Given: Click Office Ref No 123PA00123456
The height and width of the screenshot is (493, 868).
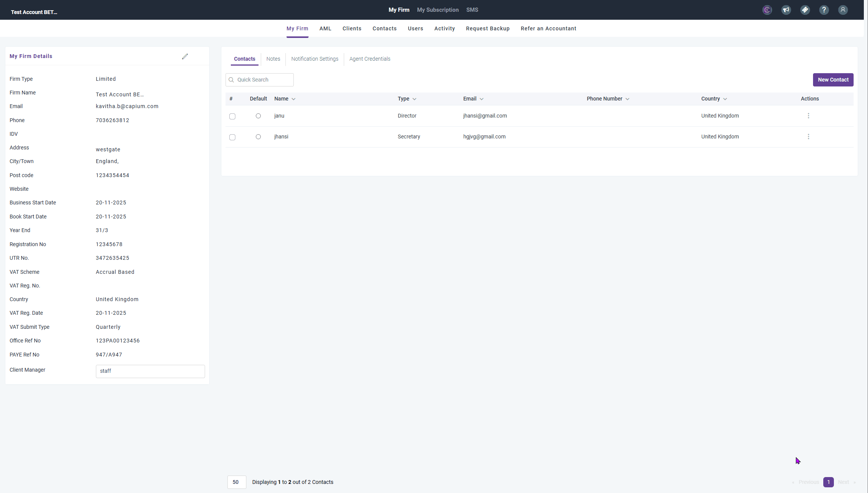Looking at the screenshot, I should point(118,341).
